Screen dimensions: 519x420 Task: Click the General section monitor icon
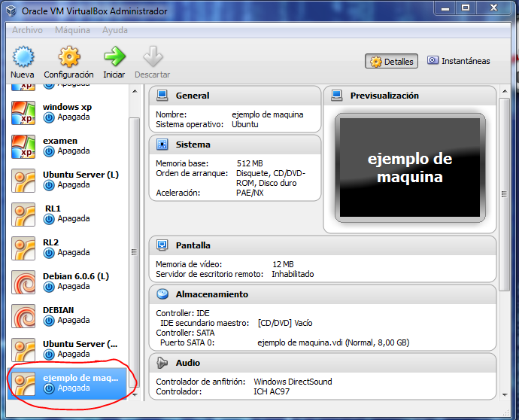[x=162, y=96]
